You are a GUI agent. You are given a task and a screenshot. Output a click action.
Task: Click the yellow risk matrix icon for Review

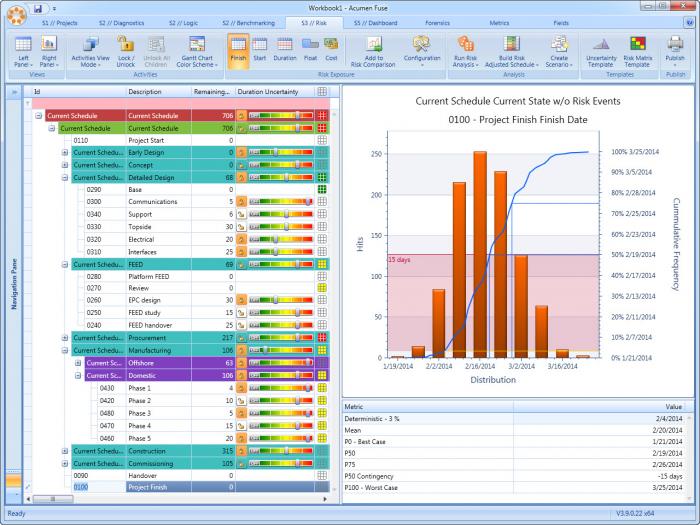point(322,288)
